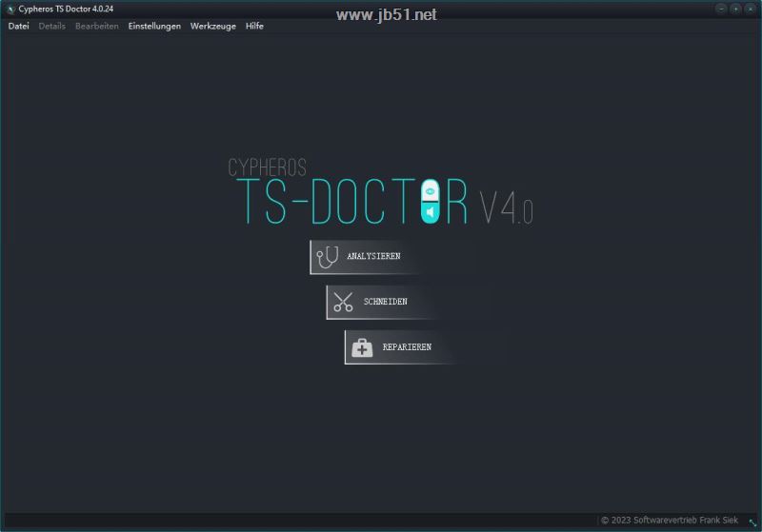Click the app icon in title bar
The height and width of the screenshot is (532, 762).
tap(11, 10)
